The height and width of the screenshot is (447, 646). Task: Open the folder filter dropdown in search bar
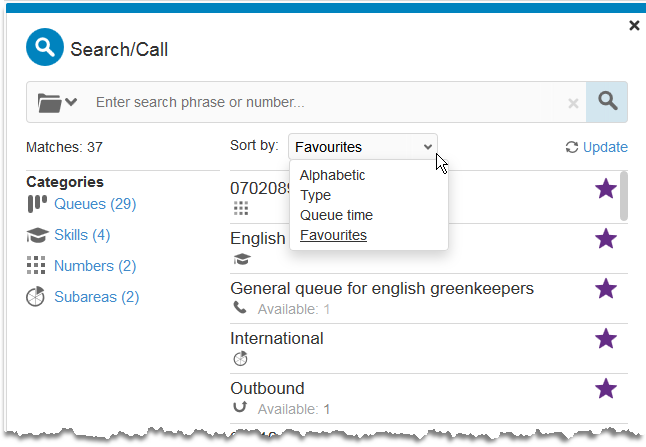pyautogui.click(x=57, y=102)
